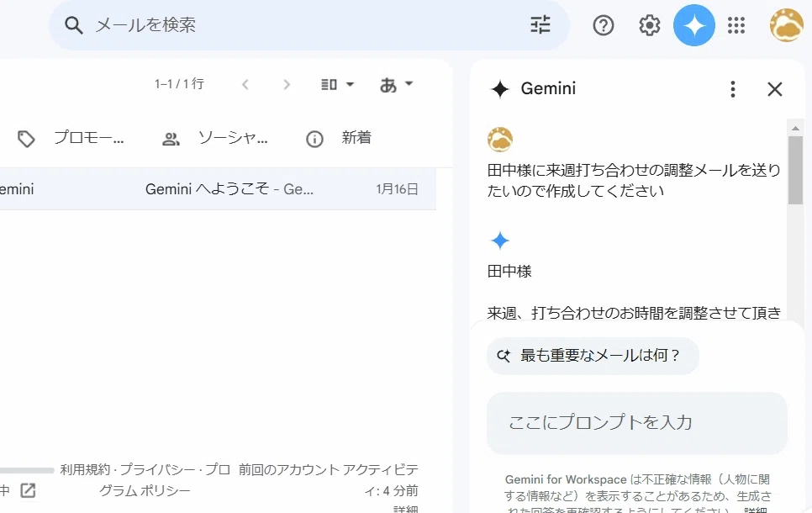Click the Gemini sparkle logo in panel header
Screen dimensions: 812x513
pos(500,89)
